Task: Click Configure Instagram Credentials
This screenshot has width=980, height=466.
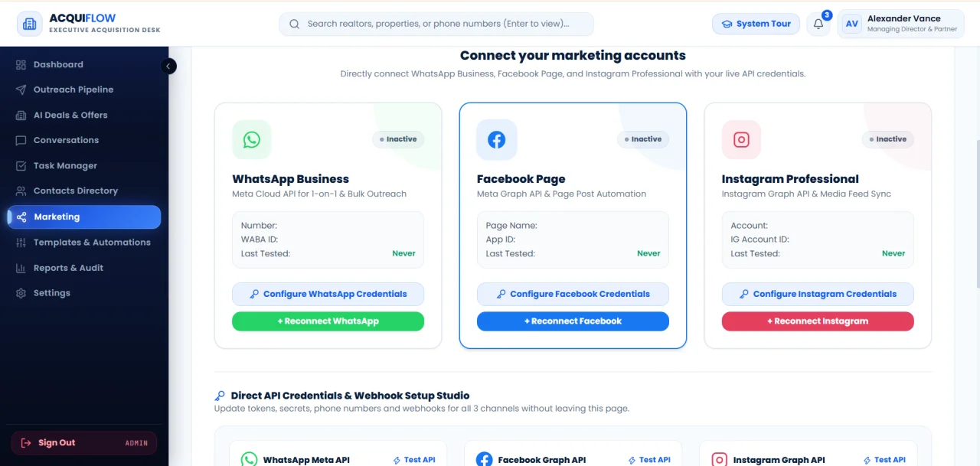Action: pyautogui.click(x=818, y=294)
